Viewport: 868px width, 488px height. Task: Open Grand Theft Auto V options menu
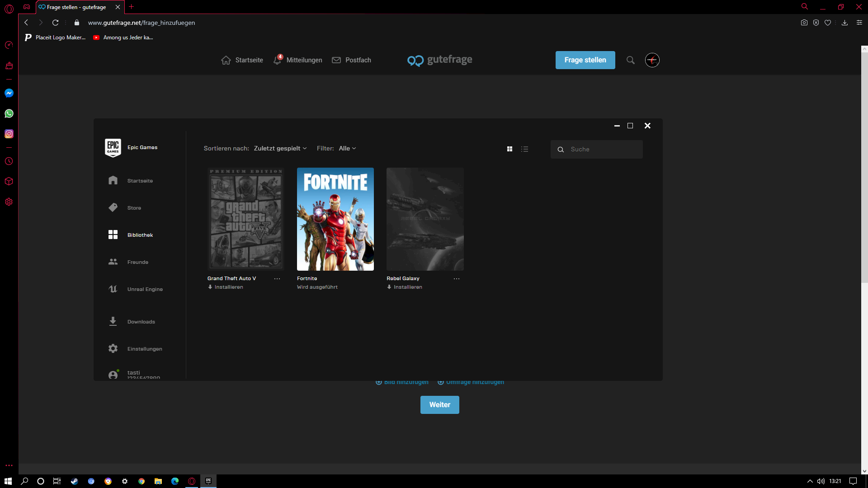pos(277,278)
